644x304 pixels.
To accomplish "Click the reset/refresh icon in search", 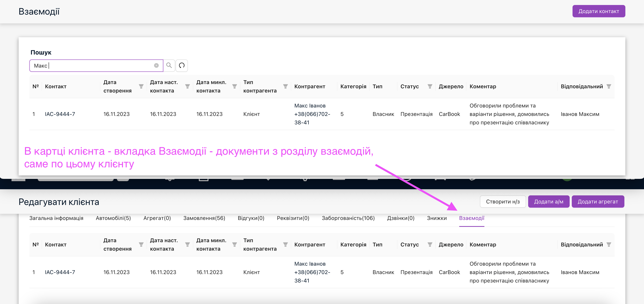I will point(182,66).
